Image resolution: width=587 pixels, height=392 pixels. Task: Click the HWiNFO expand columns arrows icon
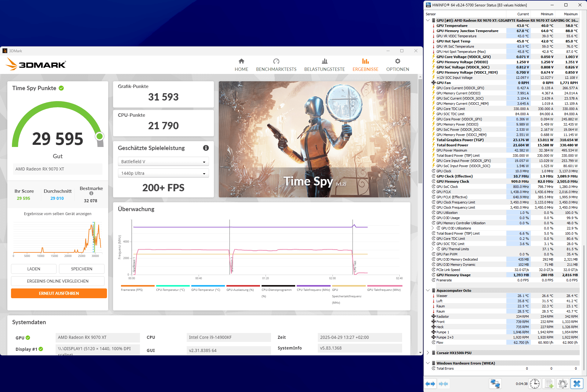(x=430, y=384)
